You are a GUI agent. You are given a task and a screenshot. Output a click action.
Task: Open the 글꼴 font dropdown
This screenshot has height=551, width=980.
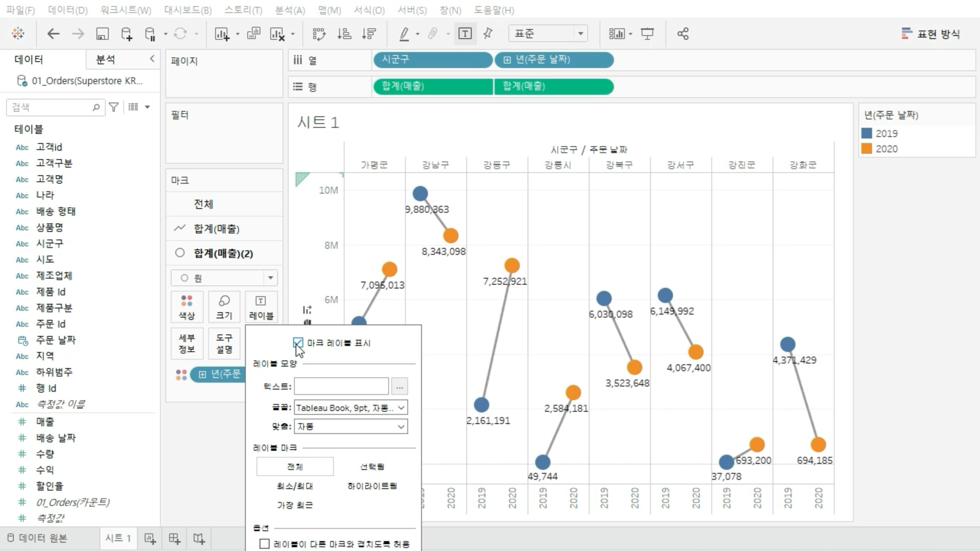[351, 408]
